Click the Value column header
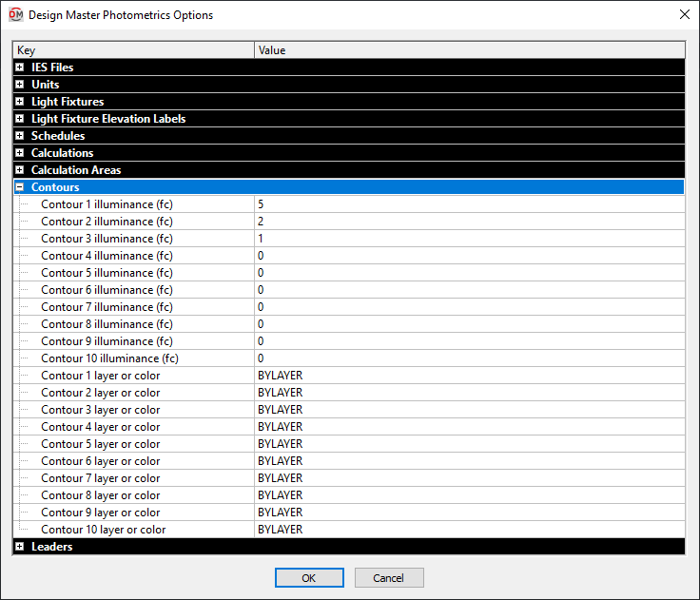This screenshot has width=700, height=600. pyautogui.click(x=470, y=50)
